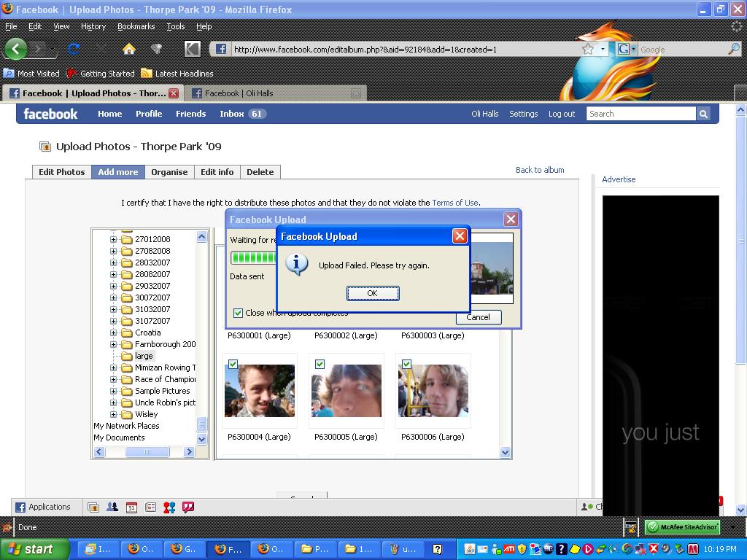Open the Most Visited bookmarks folder
The width and height of the screenshot is (747, 560).
(x=31, y=74)
